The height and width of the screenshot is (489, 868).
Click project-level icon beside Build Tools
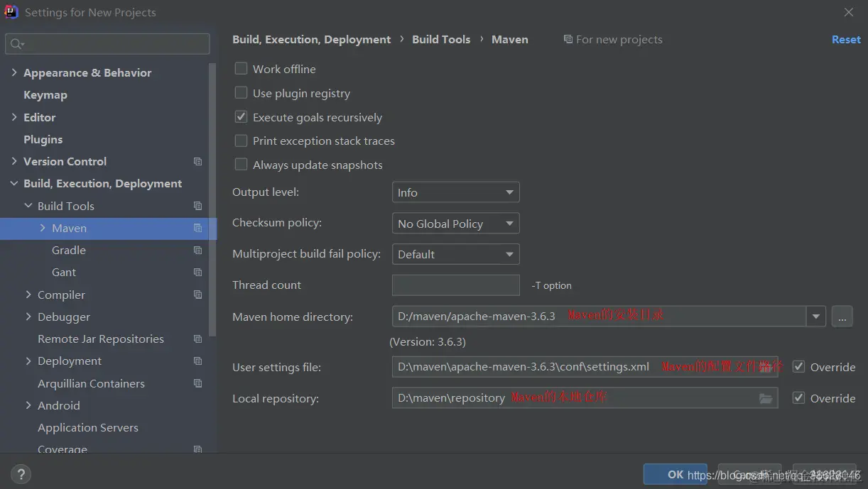(x=197, y=206)
